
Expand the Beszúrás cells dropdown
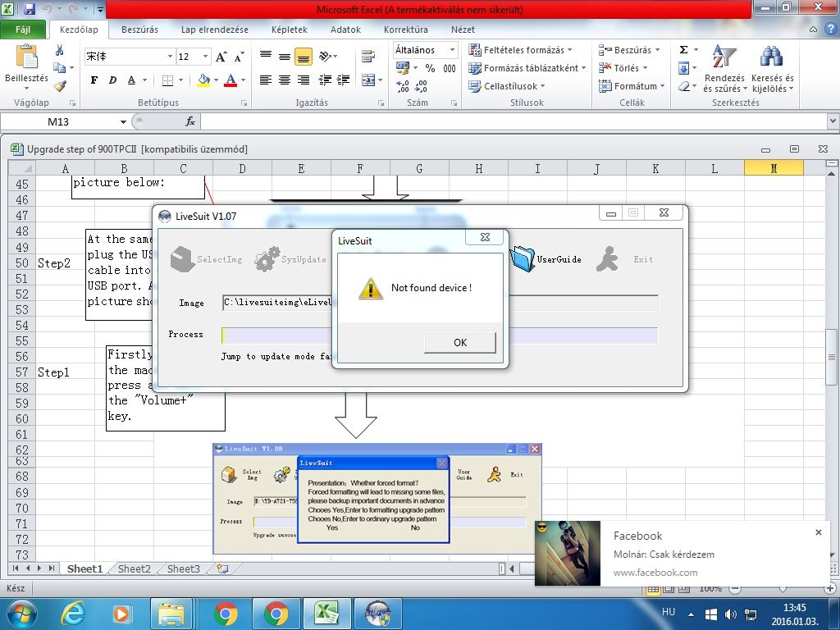pos(657,50)
